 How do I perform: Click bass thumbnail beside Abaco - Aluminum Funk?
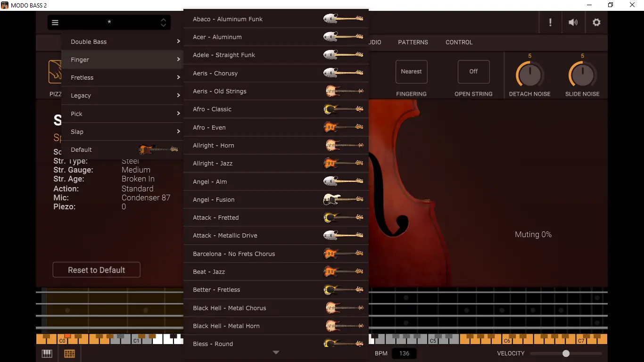(x=343, y=19)
